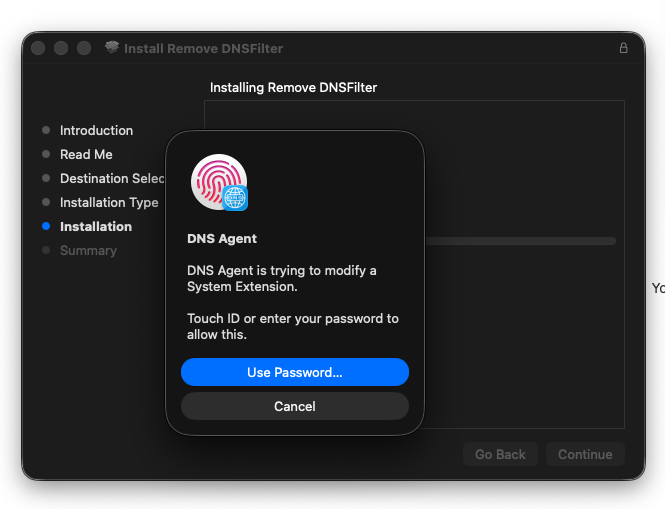The height and width of the screenshot is (509, 665).
Task: Click the installer package icon beside the window title
Action: (x=112, y=48)
